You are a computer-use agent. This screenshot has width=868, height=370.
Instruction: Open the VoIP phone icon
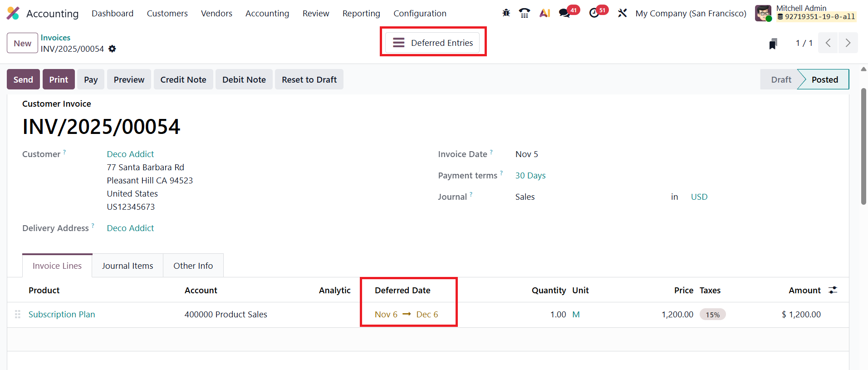click(x=525, y=13)
